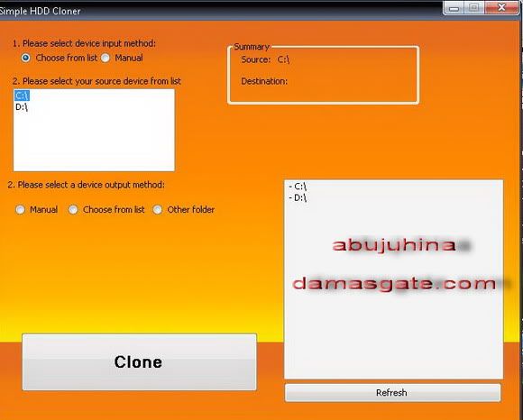
Task: Select 'Other folder' output radio button
Action: (158, 210)
